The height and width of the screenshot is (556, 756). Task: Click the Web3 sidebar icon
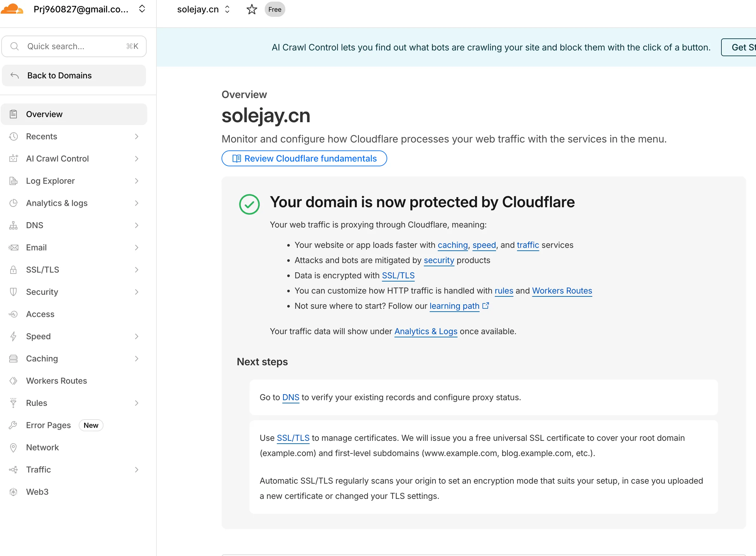[13, 492]
